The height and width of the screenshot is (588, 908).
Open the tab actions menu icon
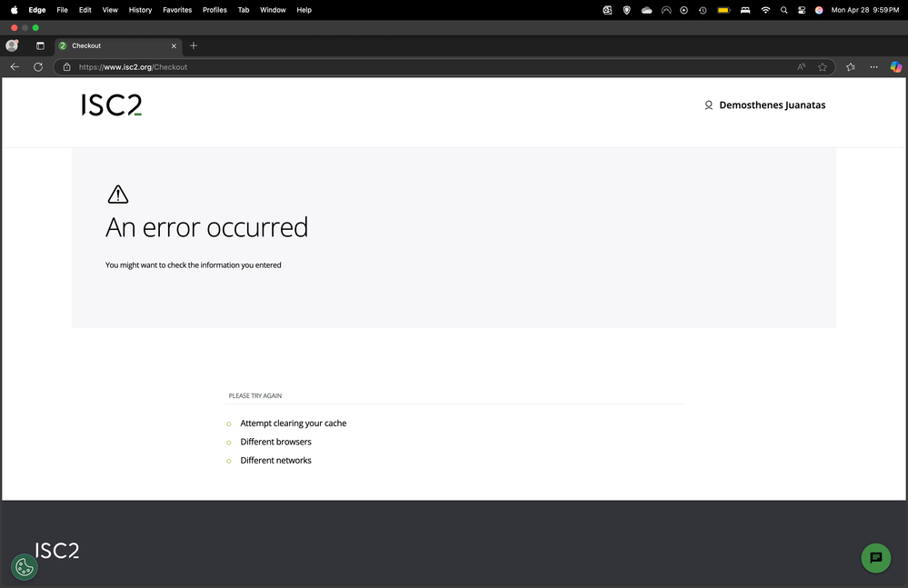click(x=40, y=45)
